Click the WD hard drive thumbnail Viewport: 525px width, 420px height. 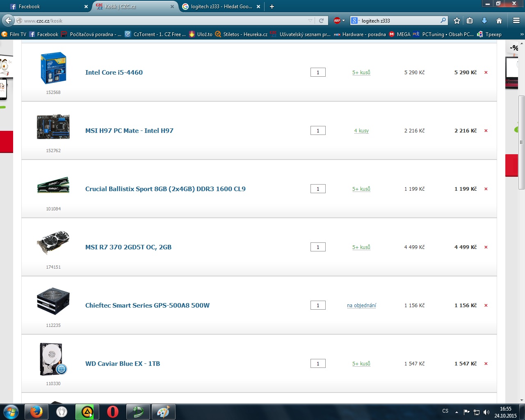pyautogui.click(x=53, y=359)
